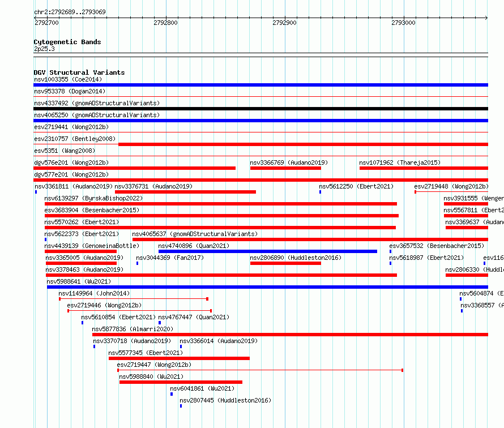Select the dgv577e201 (Wong2012b) label
Image resolution: width=504 pixels, height=428 pixels.
71,174
